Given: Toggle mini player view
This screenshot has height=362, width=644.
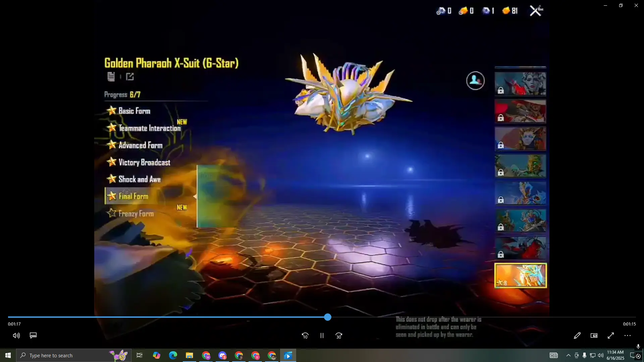Looking at the screenshot, I should pyautogui.click(x=594, y=336).
